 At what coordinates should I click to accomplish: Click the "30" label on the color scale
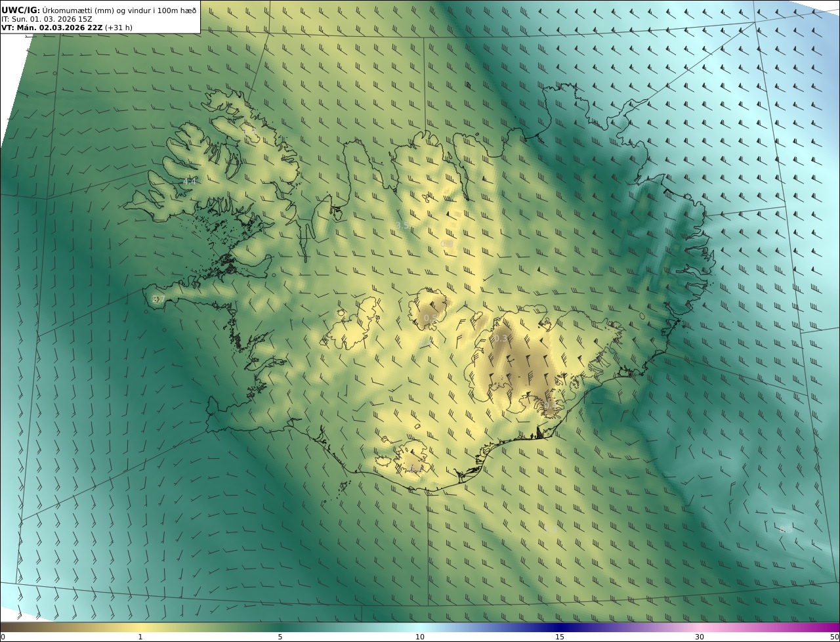pos(700,637)
